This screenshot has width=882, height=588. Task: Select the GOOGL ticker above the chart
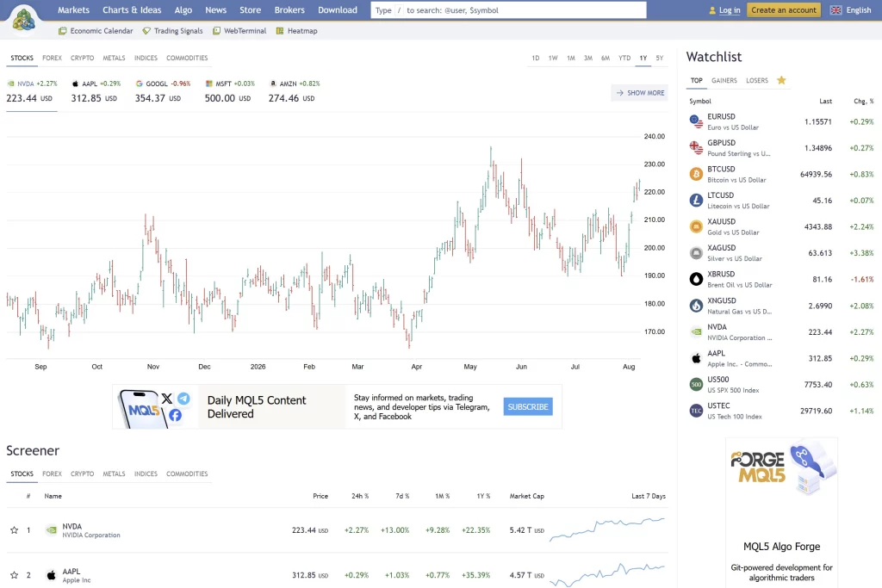(x=163, y=91)
